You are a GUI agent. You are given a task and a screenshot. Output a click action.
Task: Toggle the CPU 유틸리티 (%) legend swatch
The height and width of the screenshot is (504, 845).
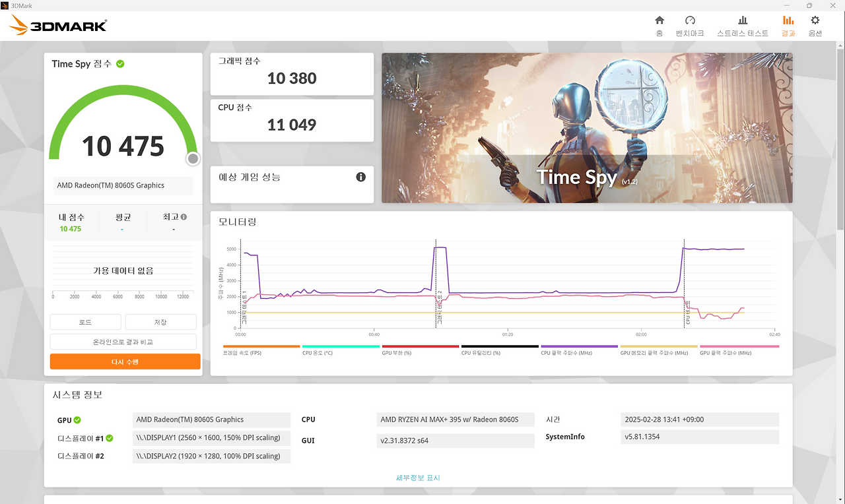(x=500, y=346)
